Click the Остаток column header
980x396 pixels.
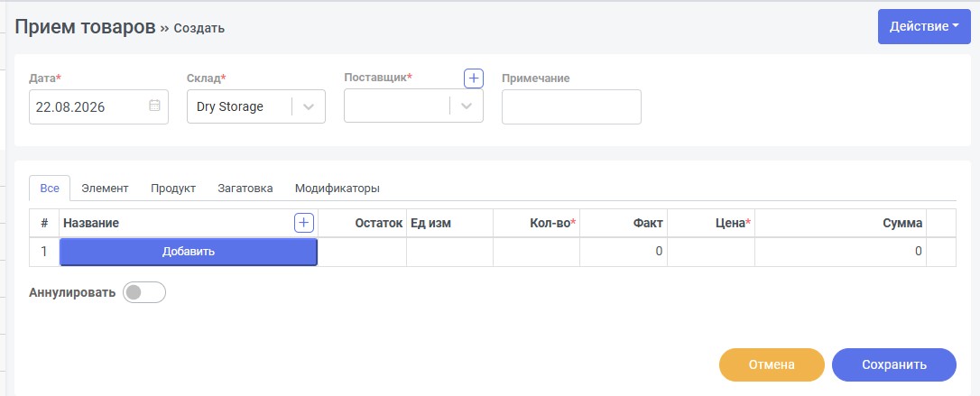coord(363,223)
